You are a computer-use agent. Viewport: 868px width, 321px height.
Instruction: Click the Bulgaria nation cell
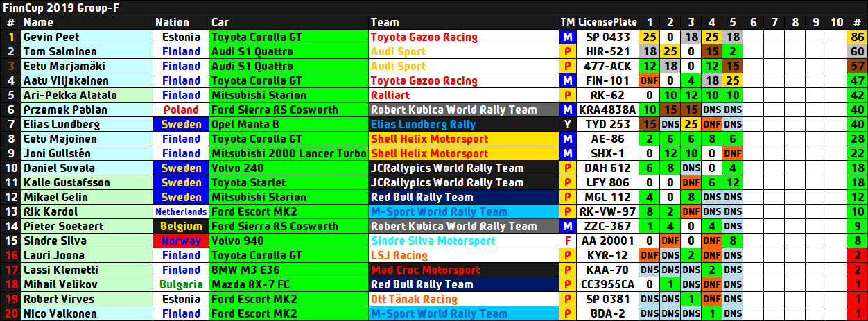[x=181, y=284]
